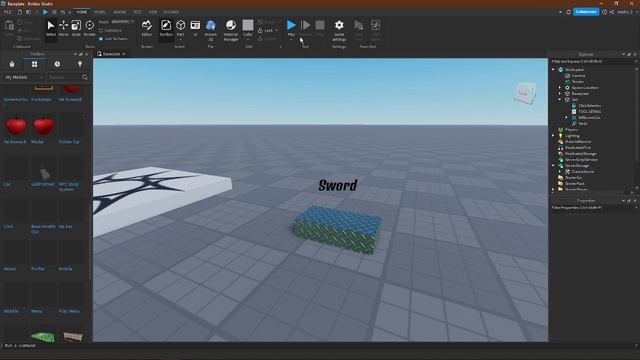
Task: Click the New file icon in quick access
Action: click(x=20, y=12)
